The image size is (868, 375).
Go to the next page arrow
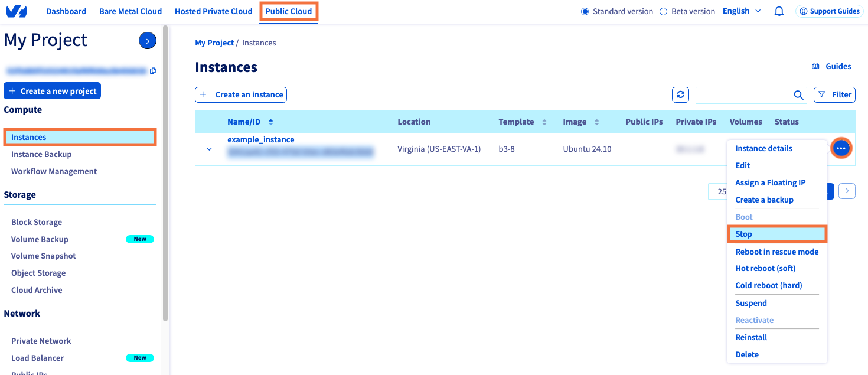click(847, 191)
